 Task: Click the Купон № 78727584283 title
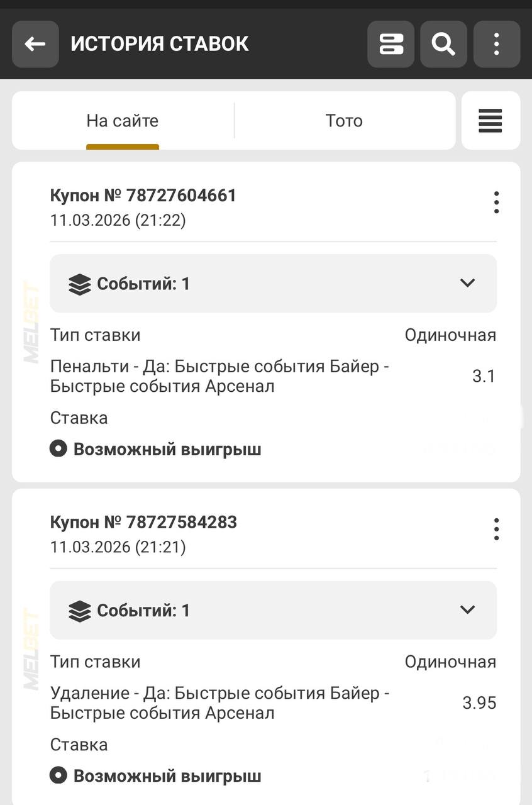pyautogui.click(x=143, y=523)
